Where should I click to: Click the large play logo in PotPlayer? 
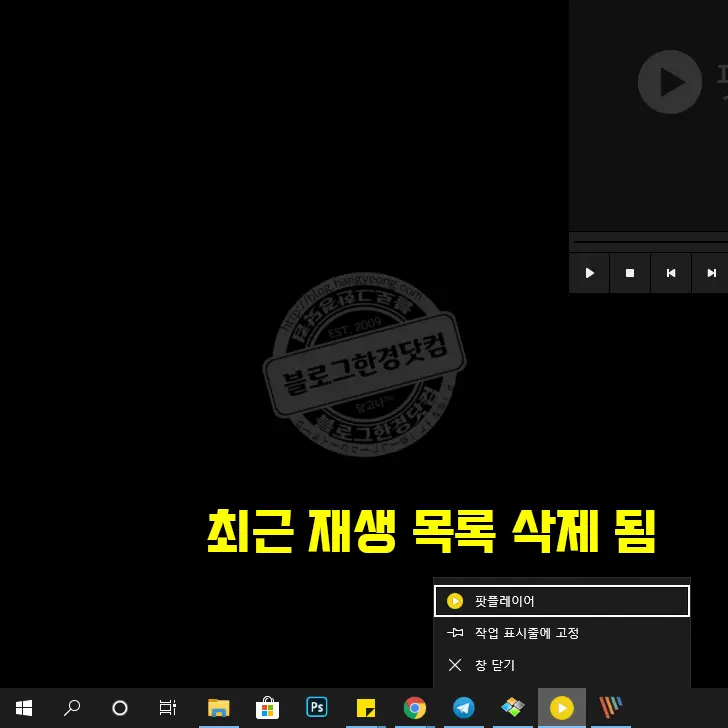click(670, 82)
